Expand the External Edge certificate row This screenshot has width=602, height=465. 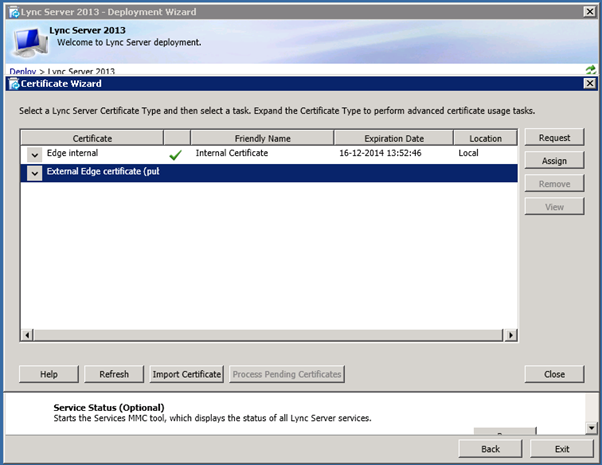click(35, 173)
